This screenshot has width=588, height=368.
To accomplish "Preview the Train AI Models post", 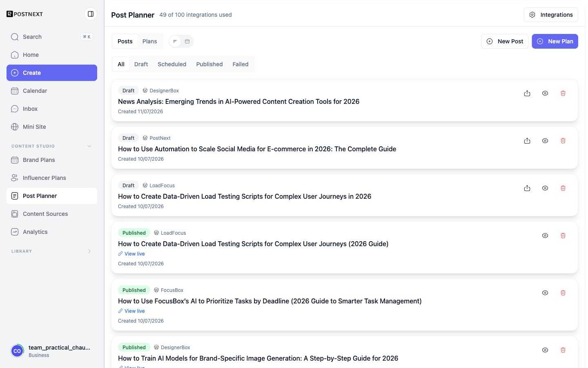I will click(x=545, y=350).
